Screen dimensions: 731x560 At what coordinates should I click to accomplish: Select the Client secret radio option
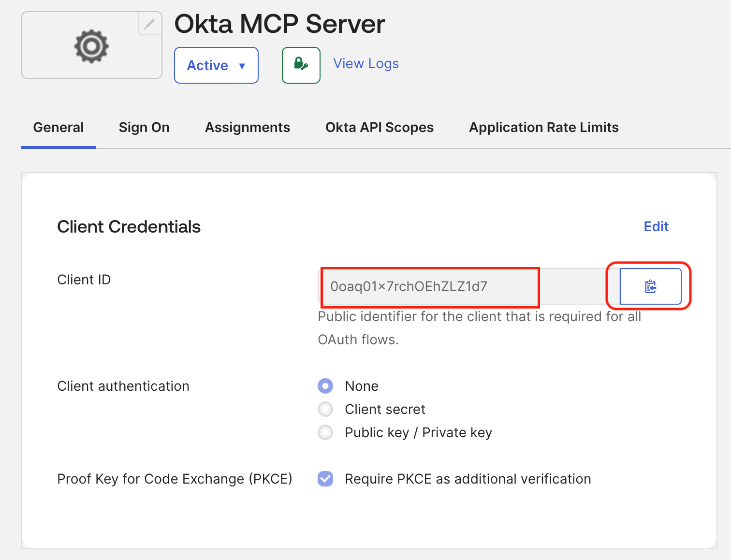click(x=325, y=409)
